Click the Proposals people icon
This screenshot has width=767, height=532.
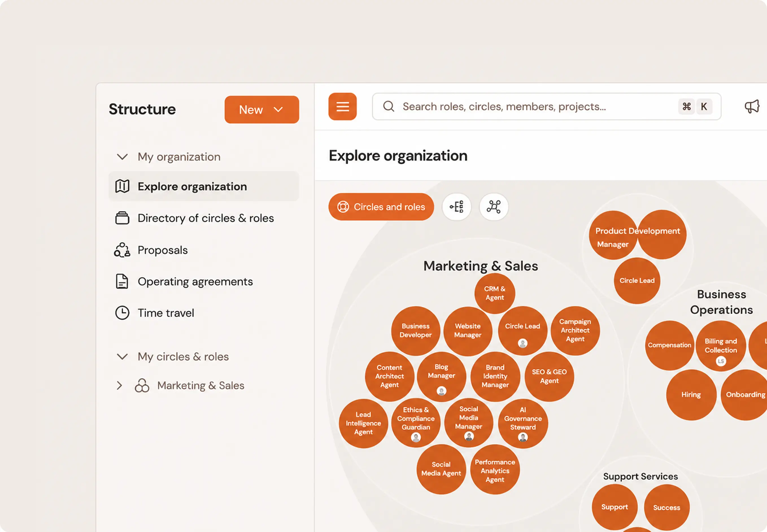pyautogui.click(x=122, y=250)
